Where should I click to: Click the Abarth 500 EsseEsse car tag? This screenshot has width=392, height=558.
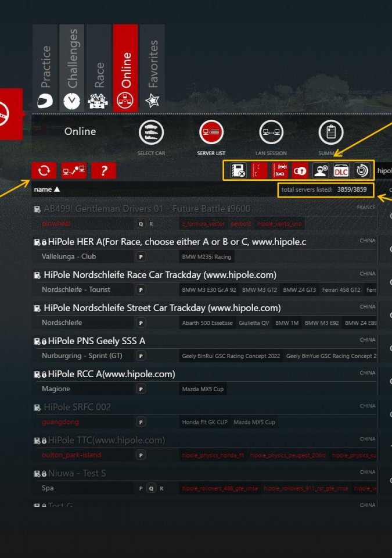[x=207, y=323]
